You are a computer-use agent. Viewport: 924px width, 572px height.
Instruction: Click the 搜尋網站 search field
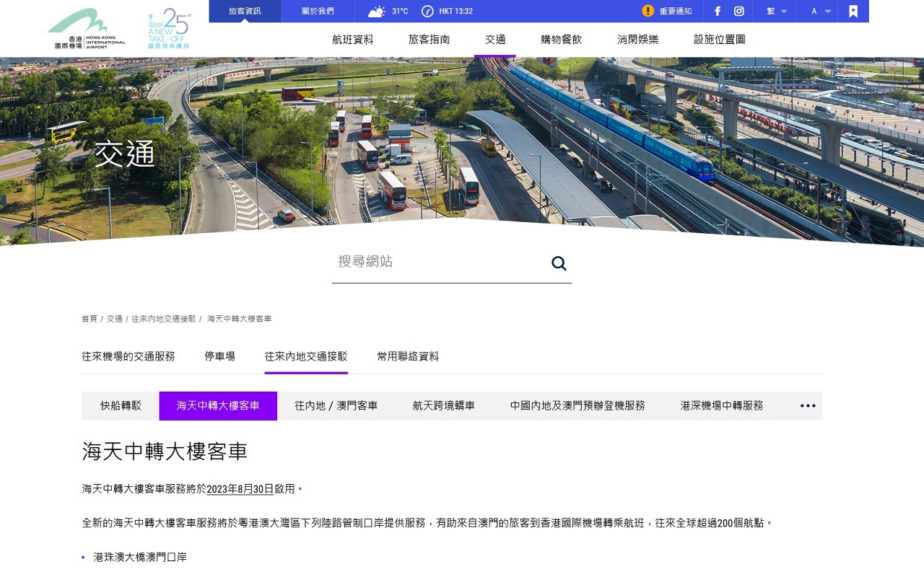[437, 262]
